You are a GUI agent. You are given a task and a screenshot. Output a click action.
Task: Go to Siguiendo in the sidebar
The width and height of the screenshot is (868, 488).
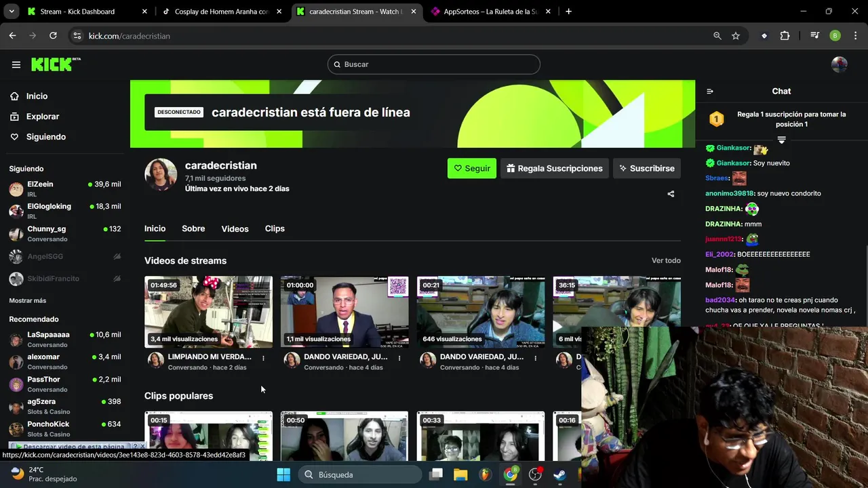coord(46,137)
